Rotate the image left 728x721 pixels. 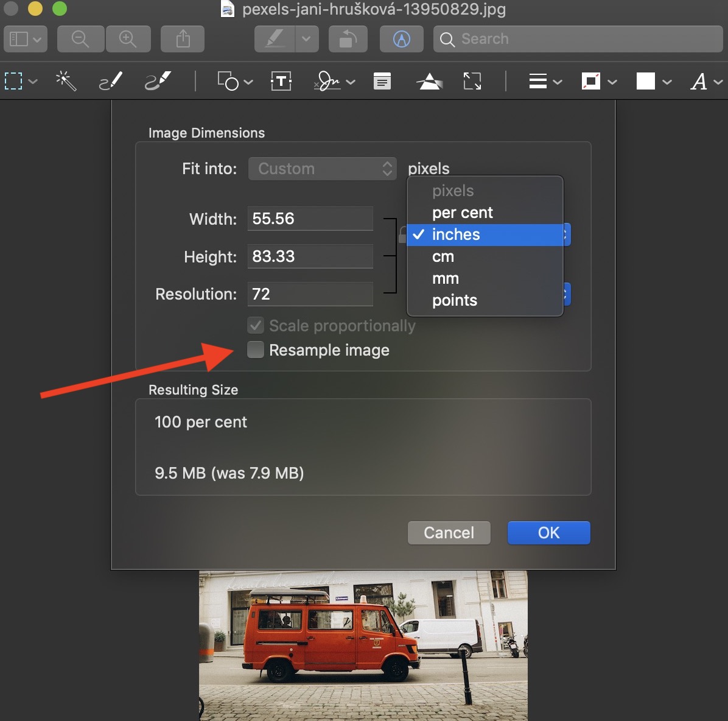pyautogui.click(x=348, y=39)
